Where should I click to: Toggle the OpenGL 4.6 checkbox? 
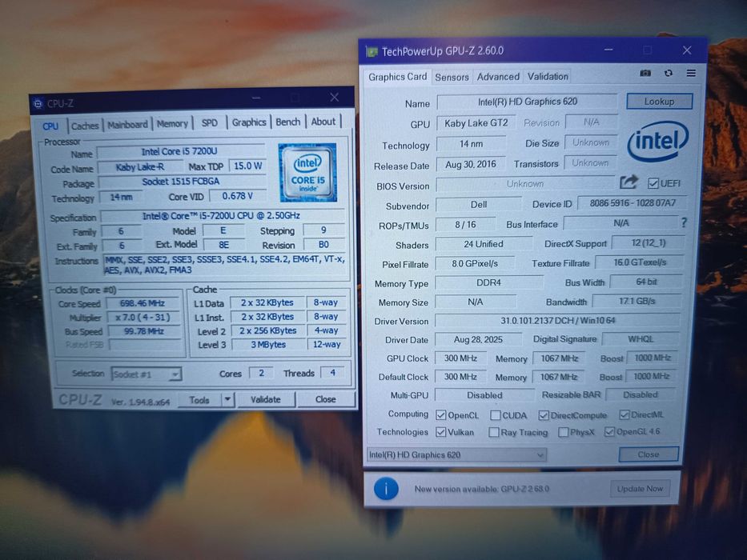(x=609, y=431)
